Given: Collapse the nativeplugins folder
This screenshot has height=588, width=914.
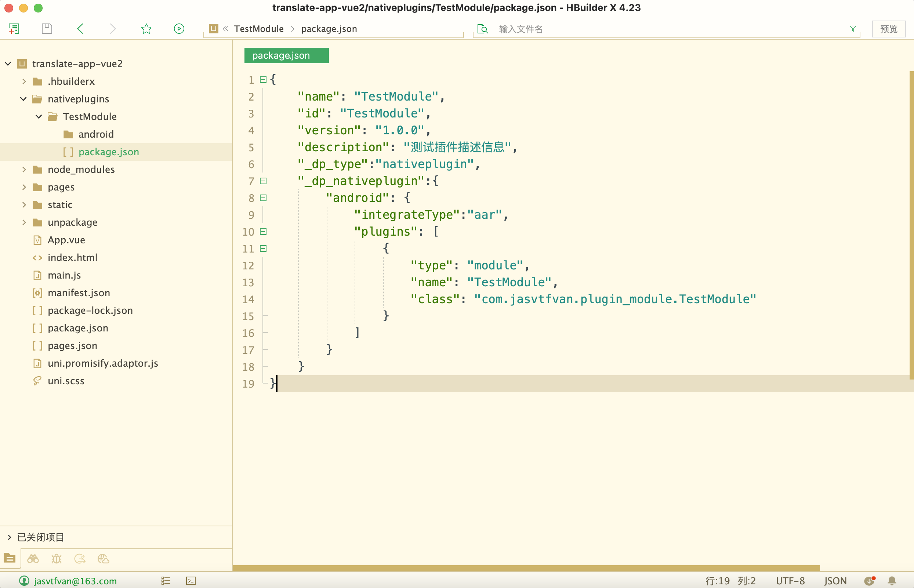Looking at the screenshot, I should point(23,98).
